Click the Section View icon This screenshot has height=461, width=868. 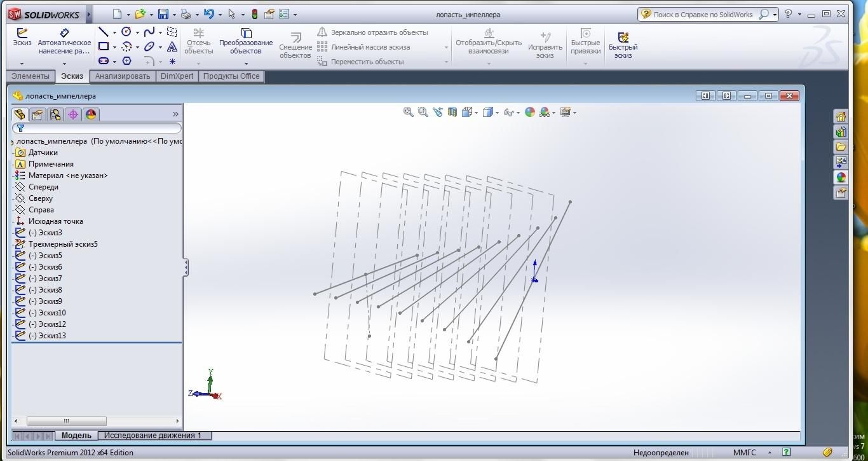coord(452,112)
